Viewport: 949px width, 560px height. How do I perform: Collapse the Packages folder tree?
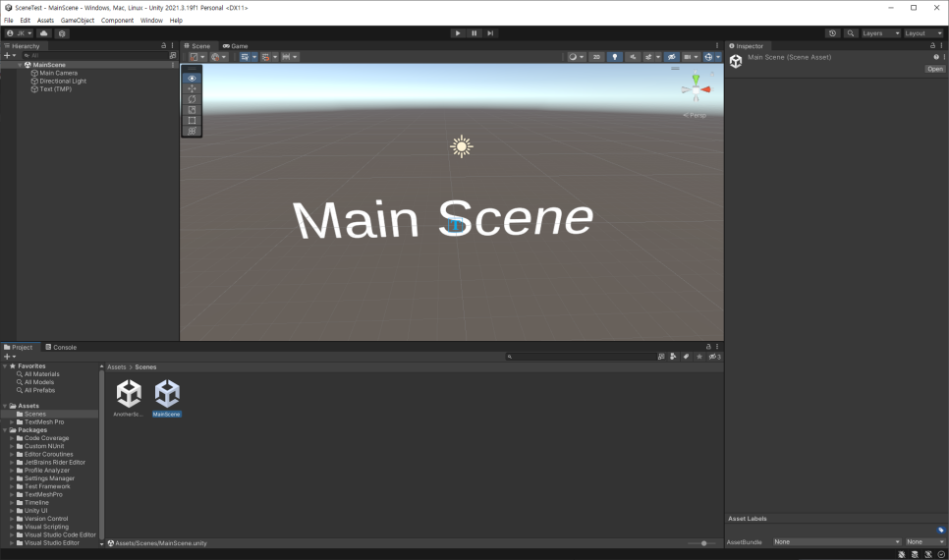click(x=6, y=430)
